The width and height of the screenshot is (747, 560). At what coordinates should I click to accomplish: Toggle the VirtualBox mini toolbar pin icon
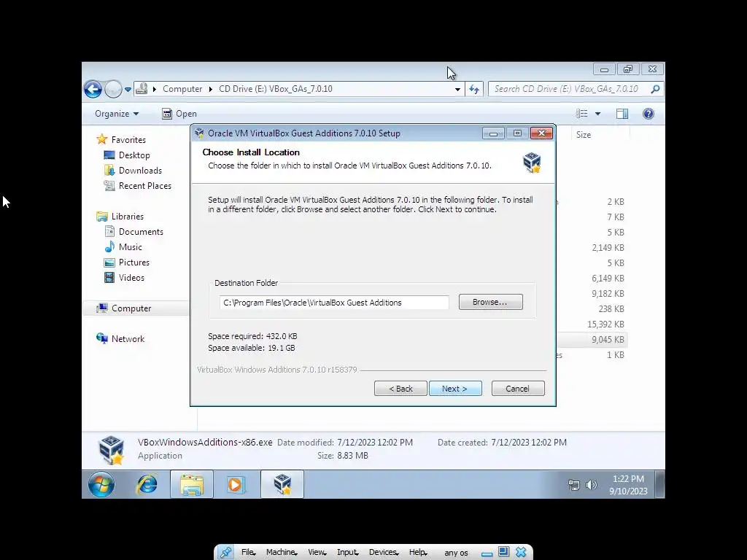[225, 553]
